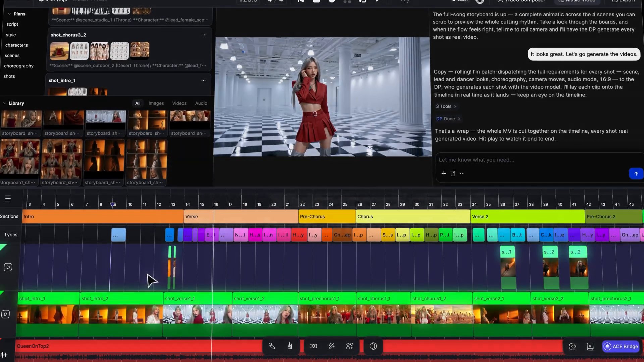This screenshot has width=644, height=362.
Task: Open the characters plan item
Action: click(16, 45)
